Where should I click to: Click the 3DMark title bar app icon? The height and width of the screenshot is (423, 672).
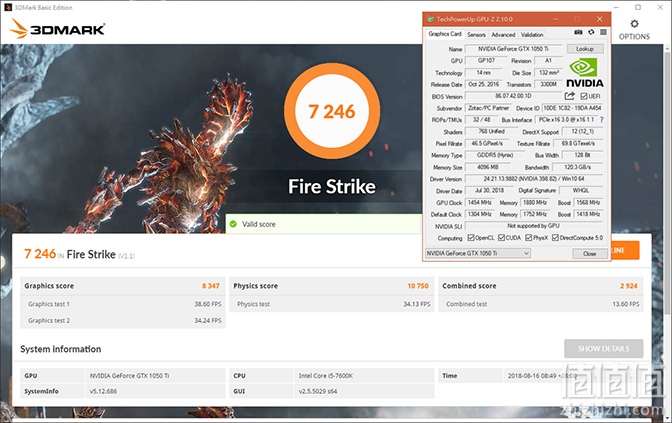(x=7, y=7)
